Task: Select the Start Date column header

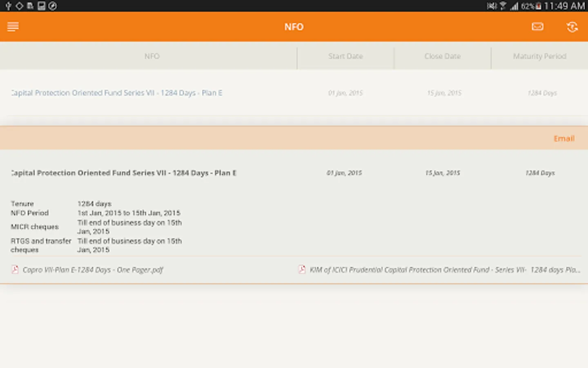Action: (345, 56)
